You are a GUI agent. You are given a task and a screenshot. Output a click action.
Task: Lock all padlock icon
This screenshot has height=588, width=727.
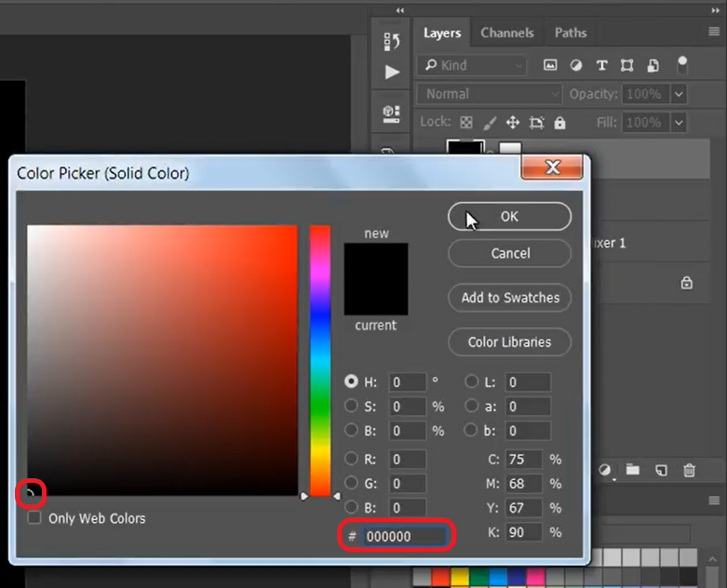pos(560,123)
